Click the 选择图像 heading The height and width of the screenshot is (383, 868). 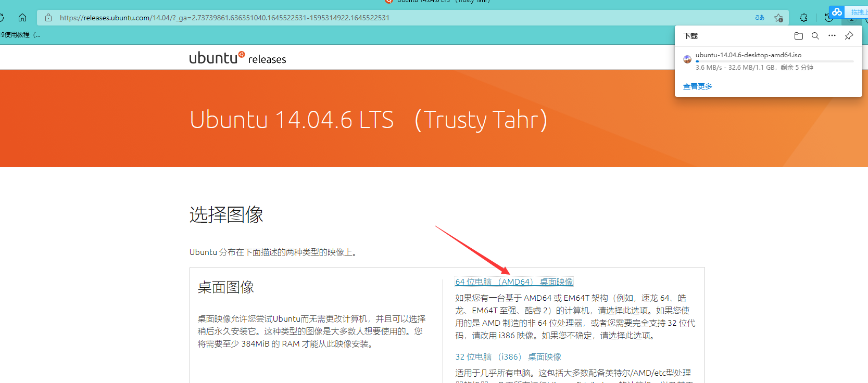click(x=227, y=214)
